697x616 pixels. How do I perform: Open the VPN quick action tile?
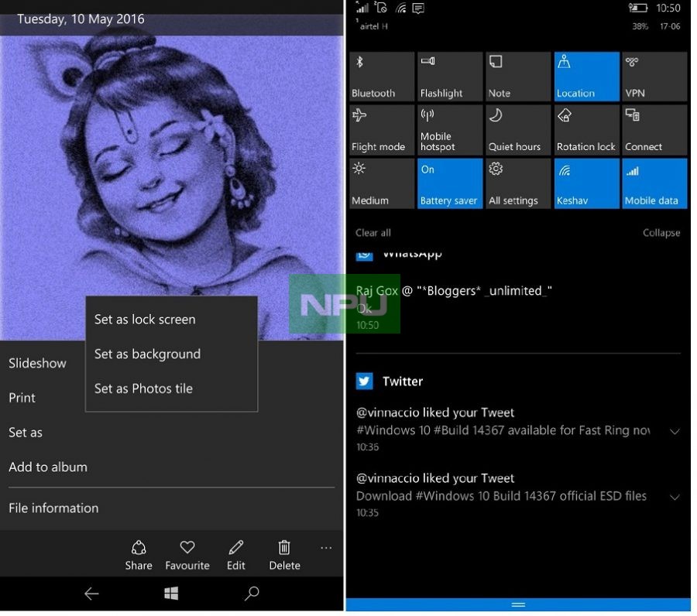[654, 77]
